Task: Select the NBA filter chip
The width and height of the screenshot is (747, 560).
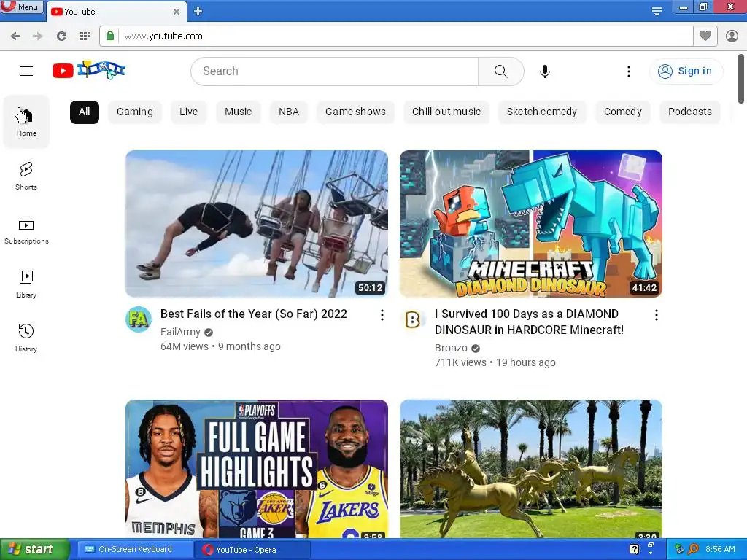Action: click(289, 112)
